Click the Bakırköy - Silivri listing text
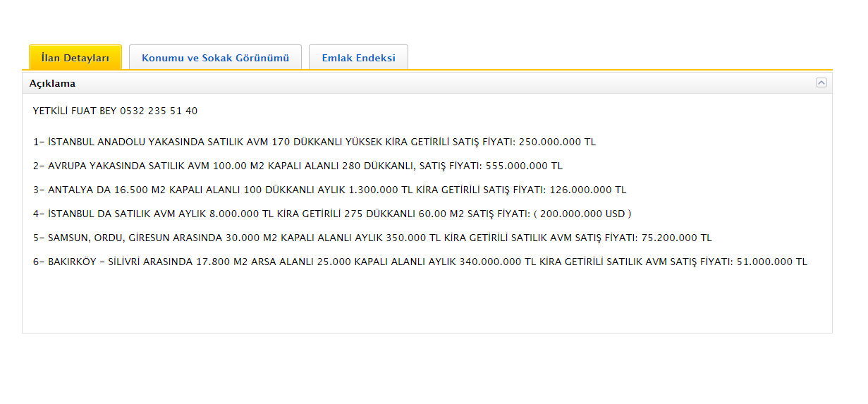This screenshot has width=868, height=404. pos(106,262)
